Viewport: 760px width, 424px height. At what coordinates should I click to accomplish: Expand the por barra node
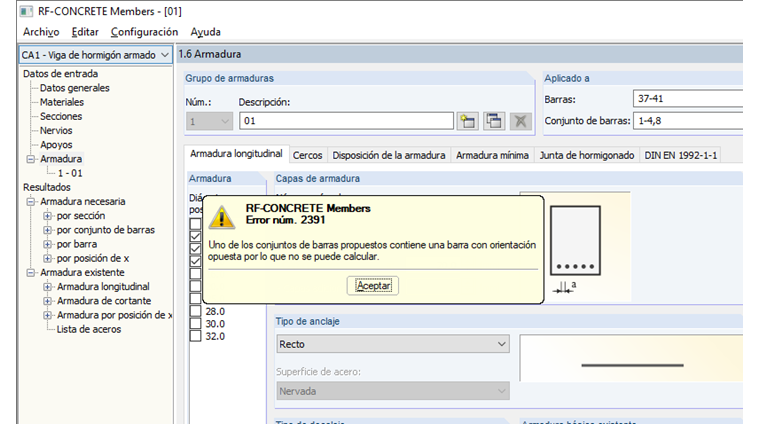[48, 244]
